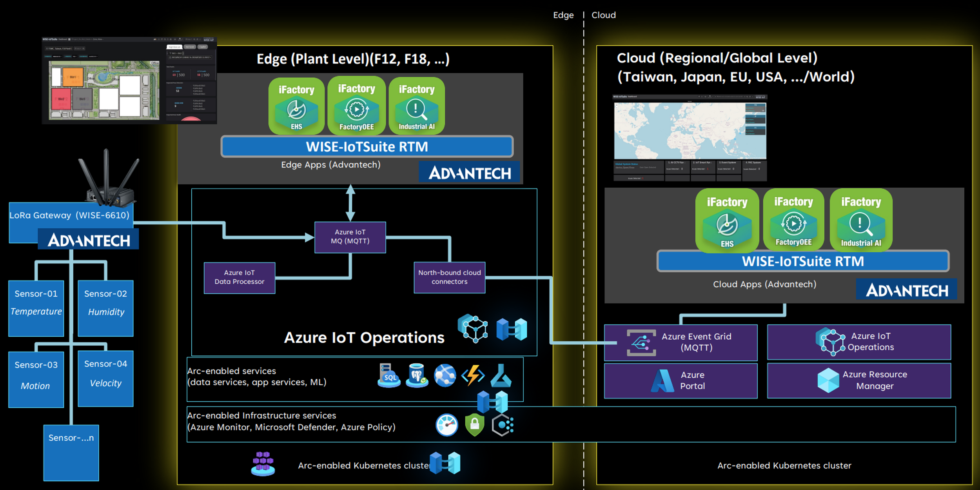Click 'Cloud (Regional/Global Level)' heading
Viewport: 980px width, 490px height.
(x=717, y=58)
